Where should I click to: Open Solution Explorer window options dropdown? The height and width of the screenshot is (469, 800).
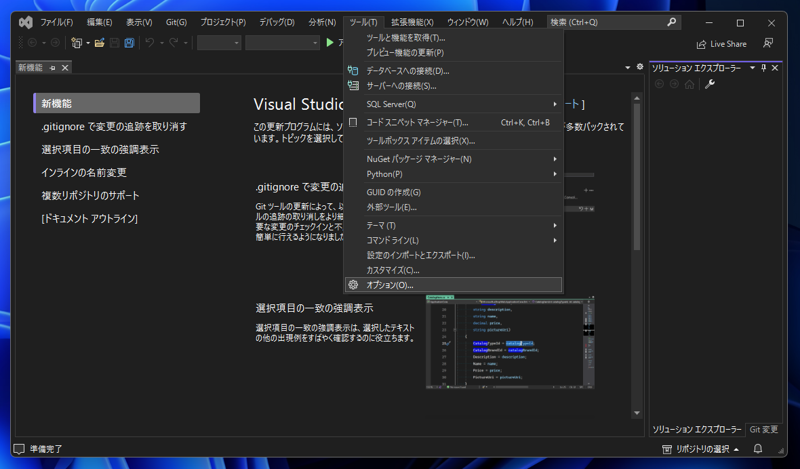tap(753, 68)
